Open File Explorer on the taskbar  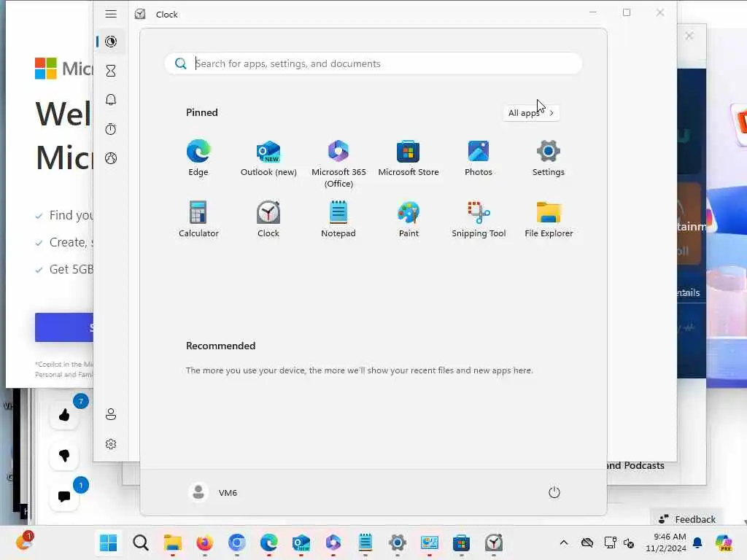[172, 542]
